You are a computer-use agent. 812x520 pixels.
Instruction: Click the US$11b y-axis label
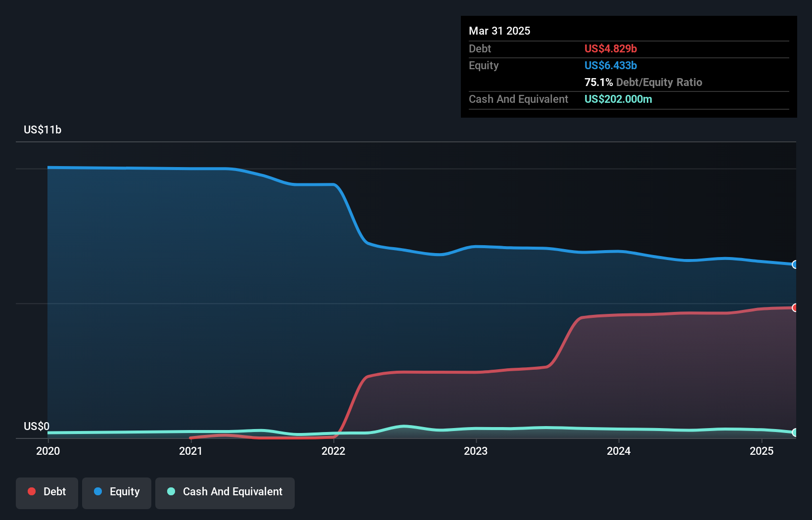[43, 130]
